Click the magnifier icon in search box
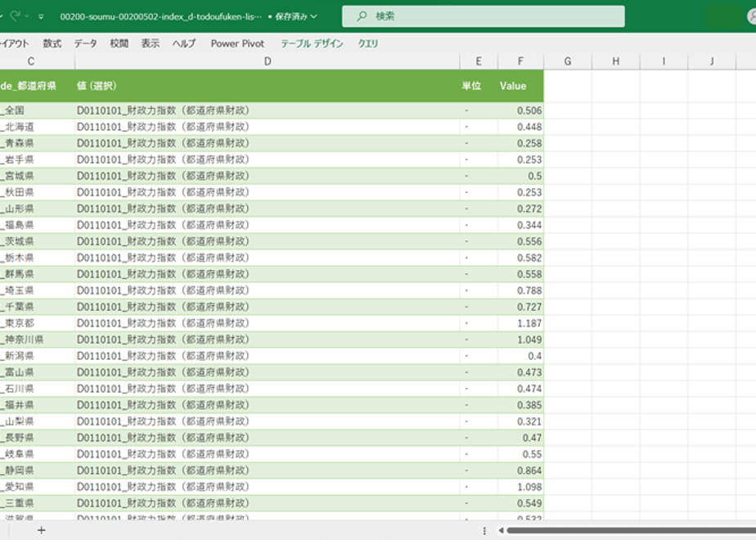This screenshot has width=756, height=540. point(362,16)
